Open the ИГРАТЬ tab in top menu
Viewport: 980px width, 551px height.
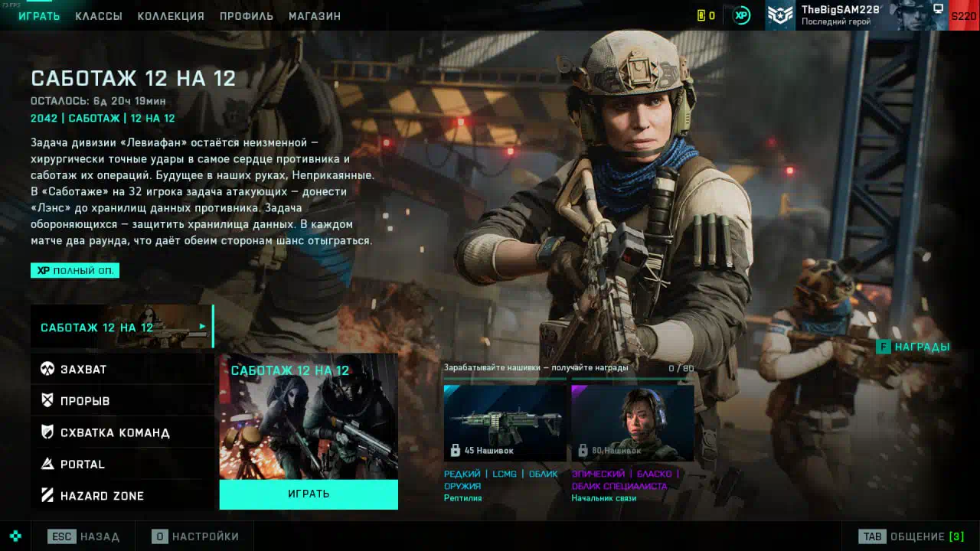point(39,16)
